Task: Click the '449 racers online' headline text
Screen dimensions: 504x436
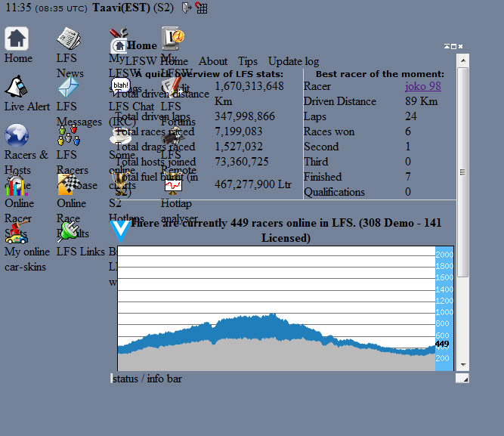Action: click(286, 230)
